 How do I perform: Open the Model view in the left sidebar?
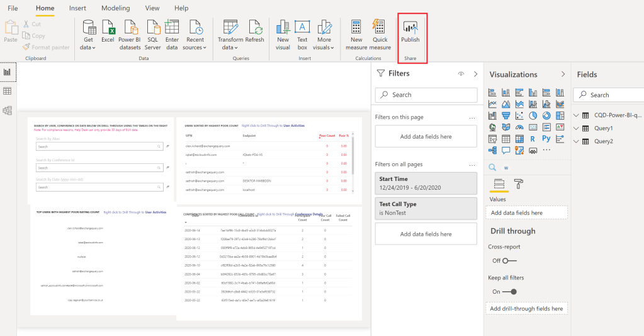point(8,110)
